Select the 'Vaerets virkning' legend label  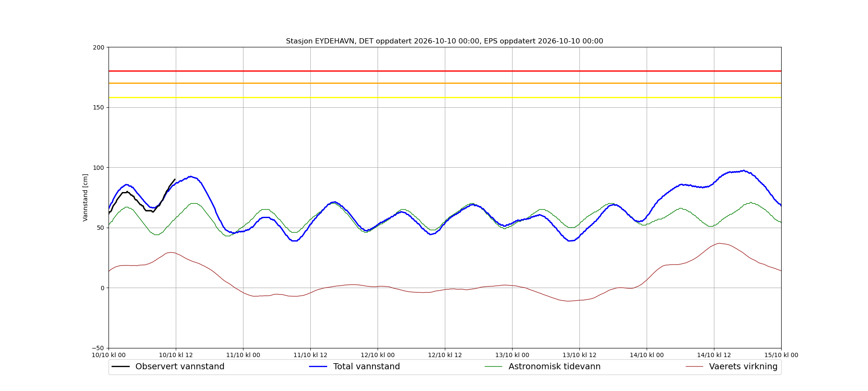743,367
